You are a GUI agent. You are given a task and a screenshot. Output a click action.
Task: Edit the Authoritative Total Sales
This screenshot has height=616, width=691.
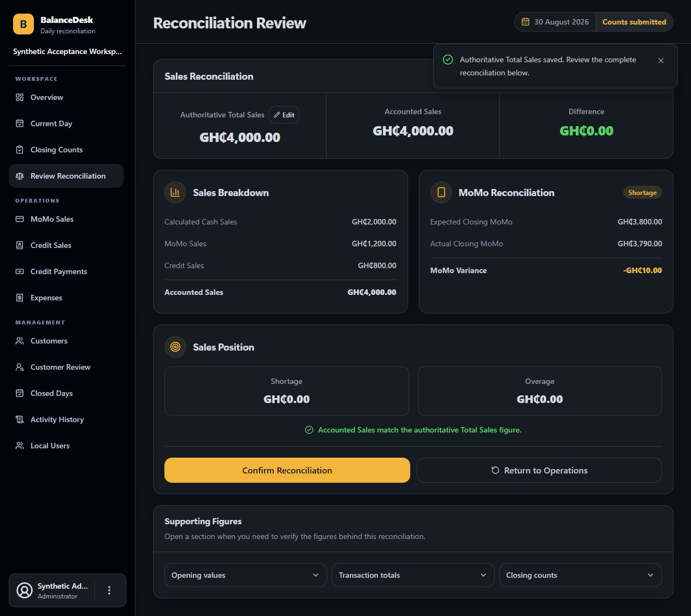coord(284,115)
